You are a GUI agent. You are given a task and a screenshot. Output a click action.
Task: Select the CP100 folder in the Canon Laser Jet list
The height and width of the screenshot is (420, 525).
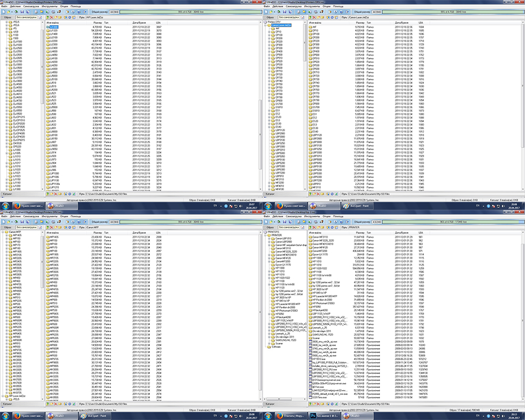pos(316,34)
